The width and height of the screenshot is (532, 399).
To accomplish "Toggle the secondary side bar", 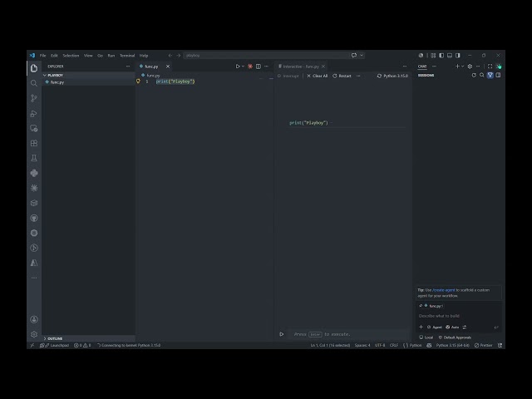I will [x=458, y=56].
